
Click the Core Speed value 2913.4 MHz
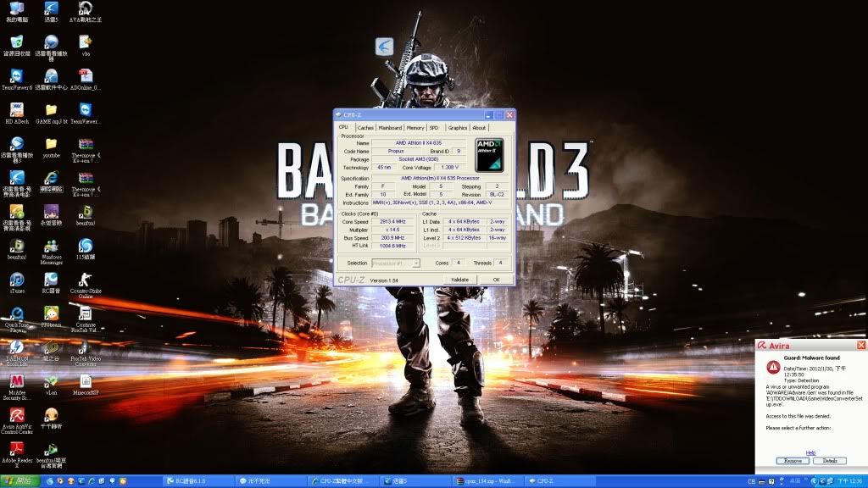(x=392, y=221)
